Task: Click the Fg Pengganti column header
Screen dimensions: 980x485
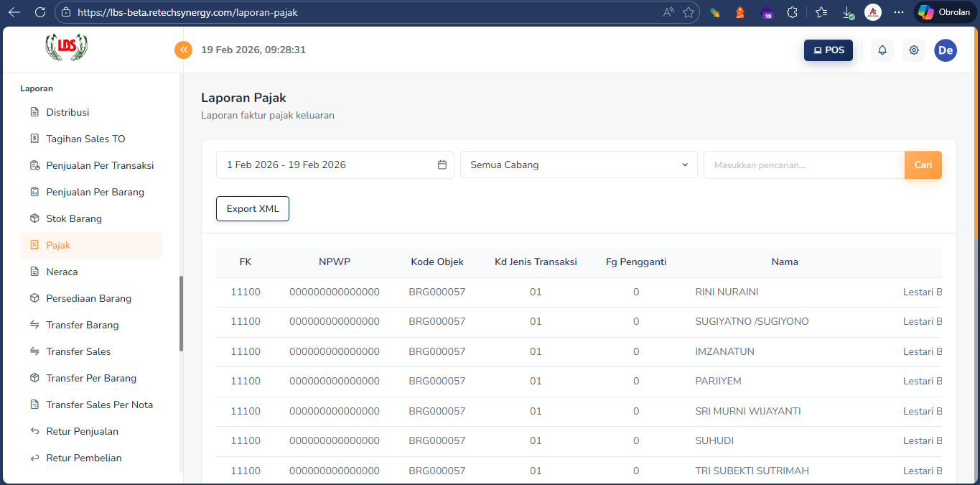Action: (636, 262)
